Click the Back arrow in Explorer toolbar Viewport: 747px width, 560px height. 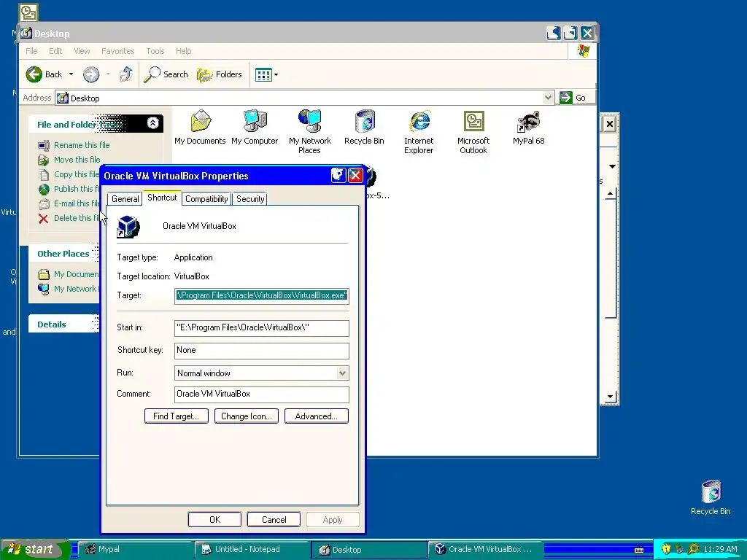pos(34,74)
